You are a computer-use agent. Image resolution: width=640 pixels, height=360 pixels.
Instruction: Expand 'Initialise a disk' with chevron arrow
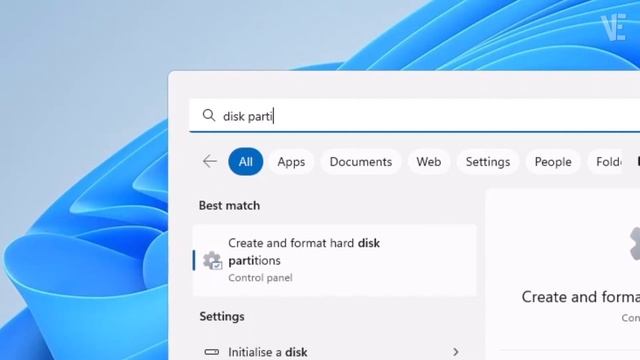(x=456, y=352)
